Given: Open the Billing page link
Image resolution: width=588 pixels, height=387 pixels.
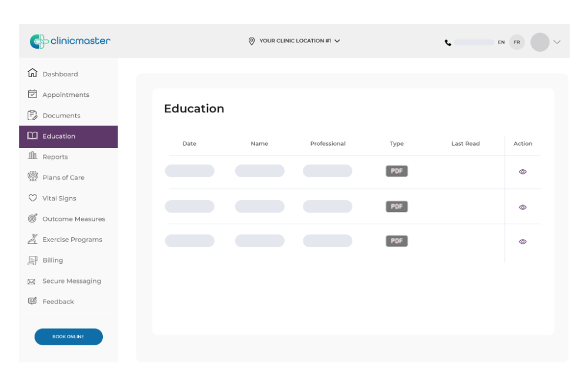Looking at the screenshot, I should pos(52,260).
